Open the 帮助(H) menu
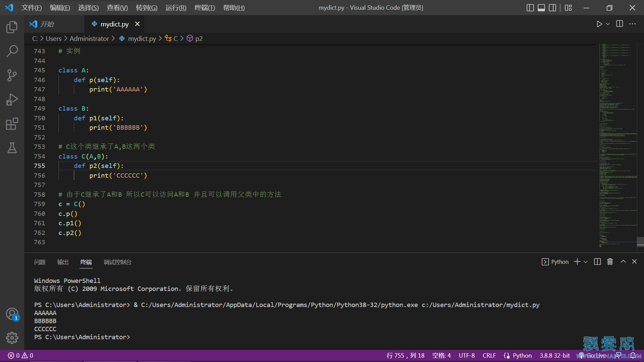644x362 pixels. 234,8
